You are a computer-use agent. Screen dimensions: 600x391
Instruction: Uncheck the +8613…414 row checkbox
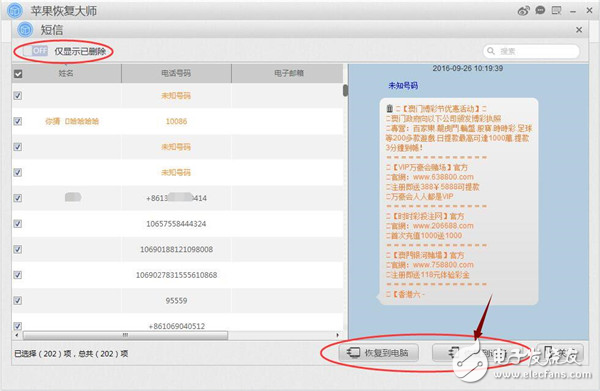(18, 198)
